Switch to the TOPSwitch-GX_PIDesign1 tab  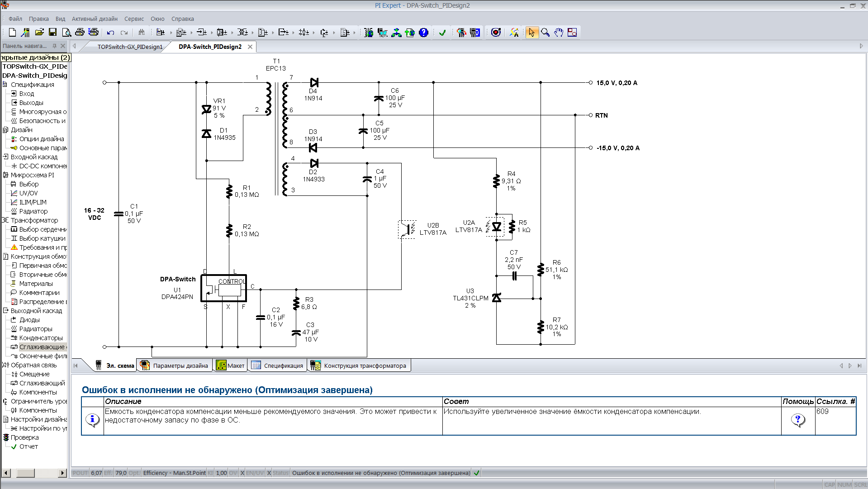tap(130, 47)
